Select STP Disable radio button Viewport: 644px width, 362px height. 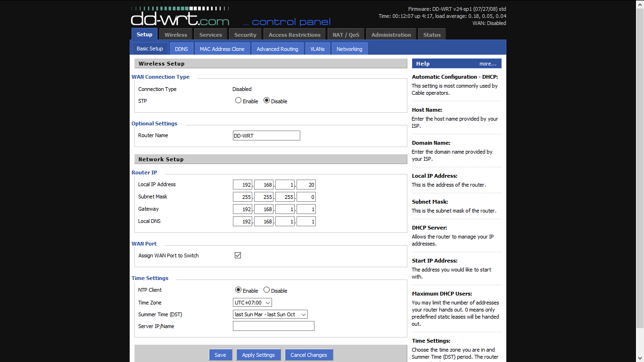click(266, 100)
